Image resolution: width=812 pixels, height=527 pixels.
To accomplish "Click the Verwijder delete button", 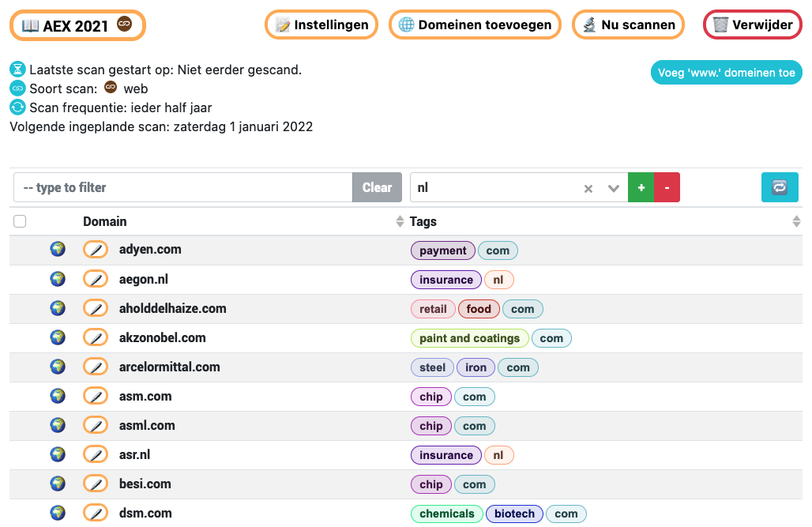I will coord(753,24).
